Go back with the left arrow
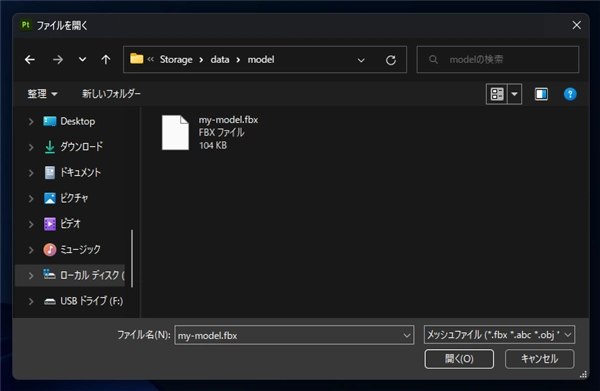This screenshot has height=391, width=600. [30, 60]
